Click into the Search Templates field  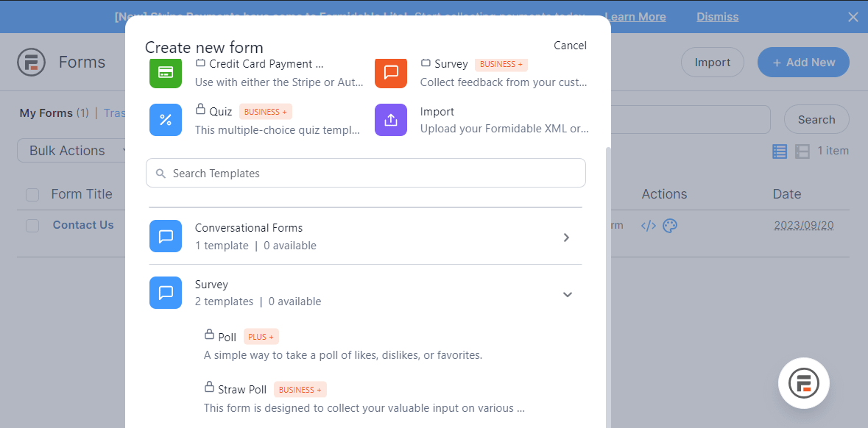365,173
